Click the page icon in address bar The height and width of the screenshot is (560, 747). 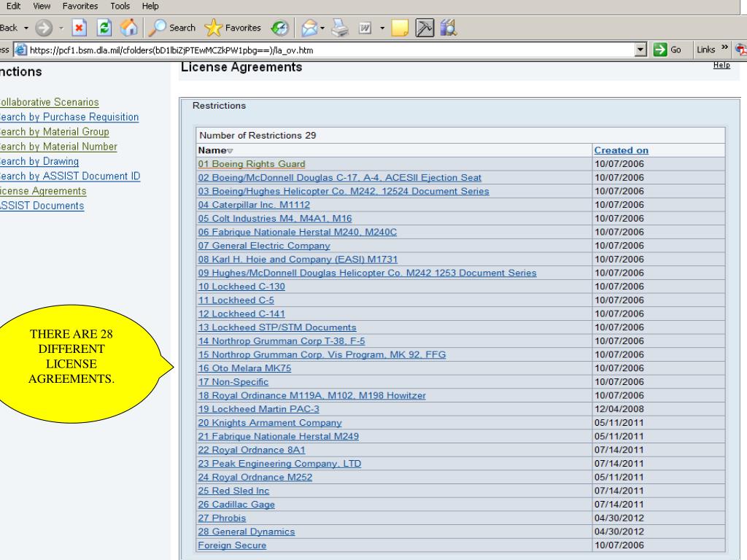coord(20,50)
